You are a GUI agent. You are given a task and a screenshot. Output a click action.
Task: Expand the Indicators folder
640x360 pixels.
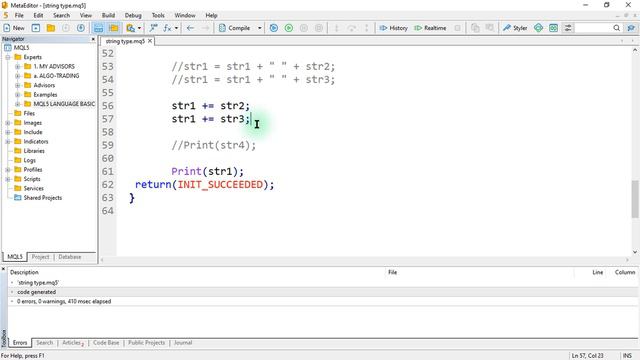click(8, 141)
